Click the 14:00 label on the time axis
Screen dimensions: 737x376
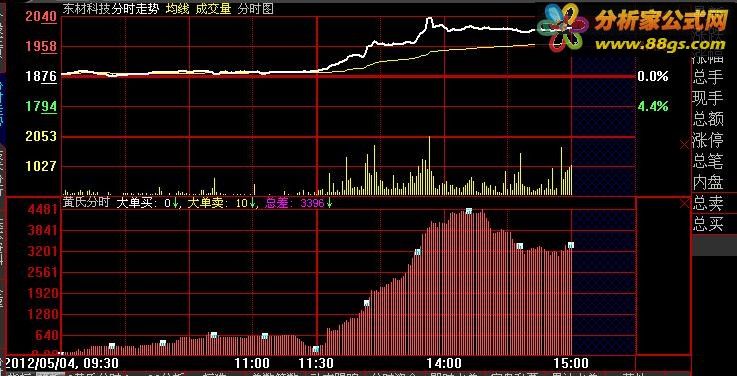tap(444, 363)
